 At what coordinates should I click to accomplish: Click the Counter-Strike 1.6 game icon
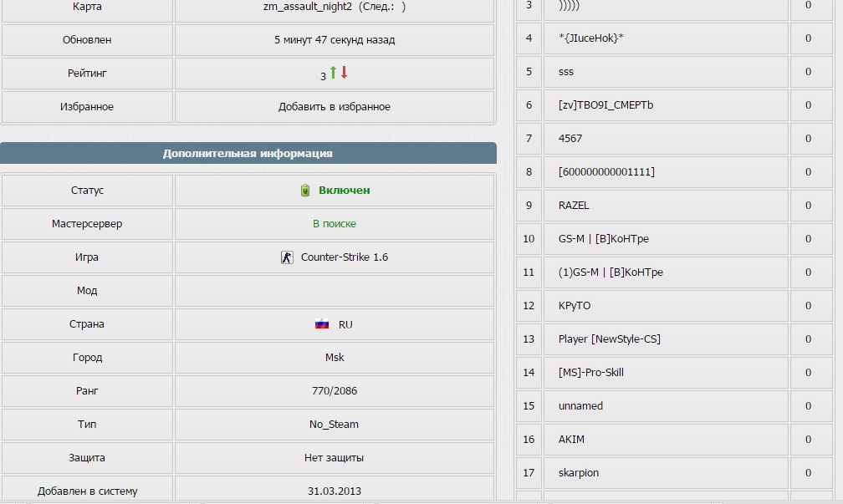tap(287, 257)
